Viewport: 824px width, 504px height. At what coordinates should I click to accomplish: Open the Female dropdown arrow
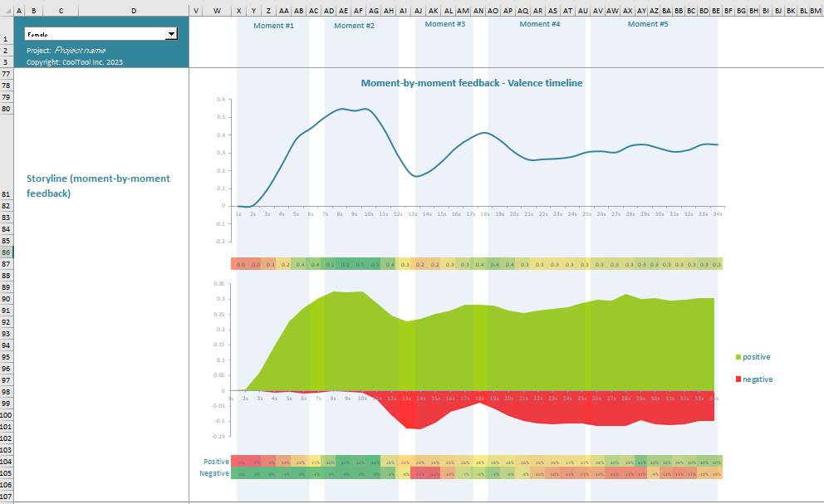172,34
